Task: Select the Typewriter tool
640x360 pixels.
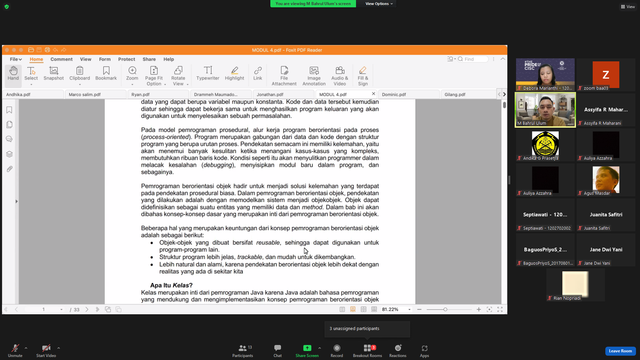Action: pyautogui.click(x=208, y=74)
